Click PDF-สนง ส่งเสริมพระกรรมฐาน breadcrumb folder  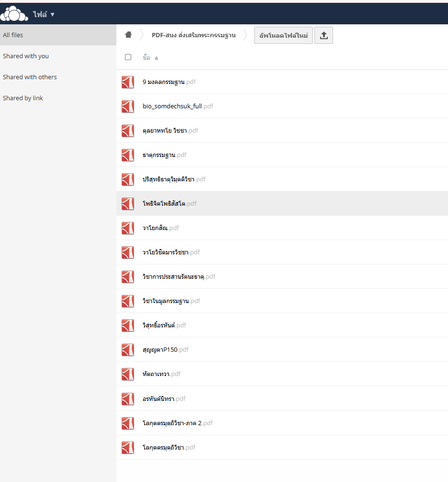pyautogui.click(x=193, y=35)
